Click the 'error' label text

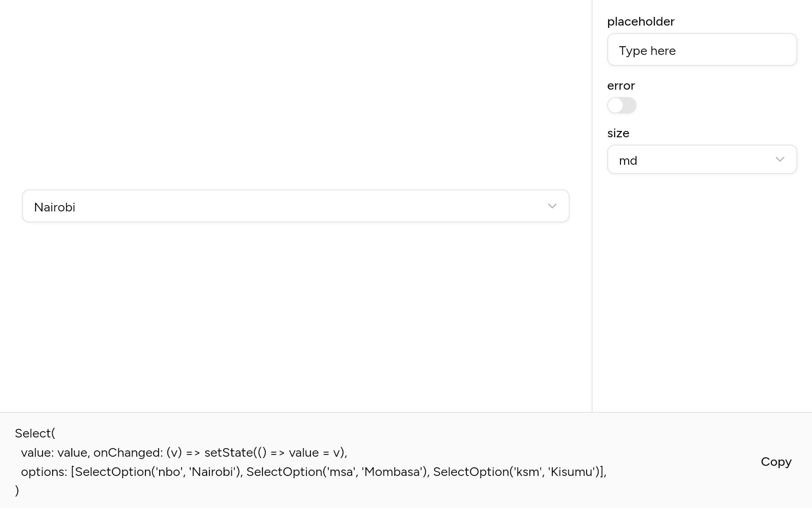[x=621, y=86]
